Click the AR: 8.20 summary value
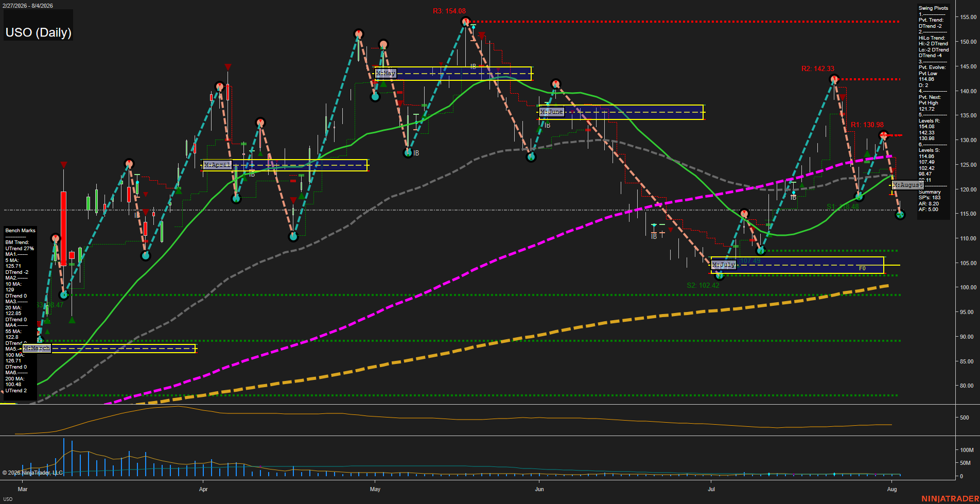Screen dimensions: 980x504 pyautogui.click(x=929, y=204)
